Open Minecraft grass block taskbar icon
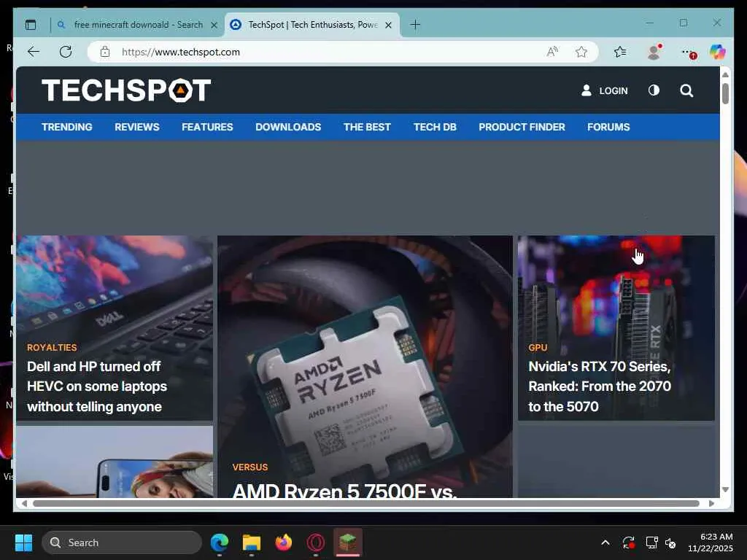The height and width of the screenshot is (560, 747). (x=348, y=542)
